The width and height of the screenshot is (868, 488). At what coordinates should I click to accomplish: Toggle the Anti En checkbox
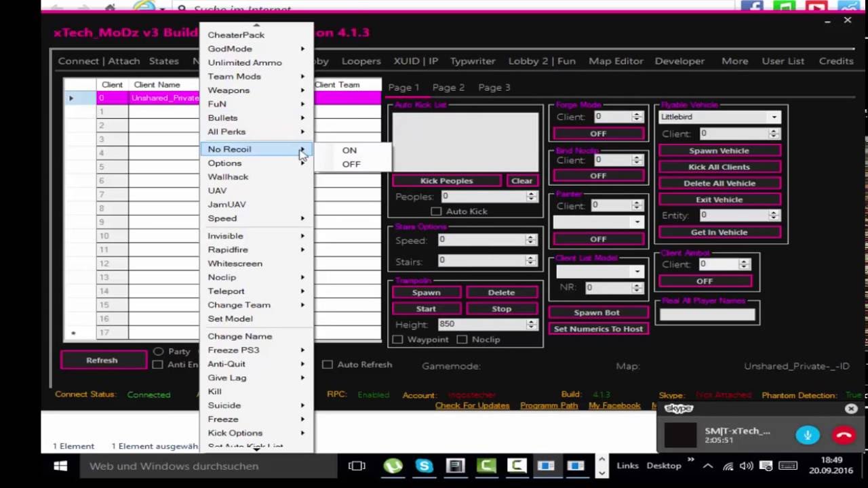click(x=158, y=365)
